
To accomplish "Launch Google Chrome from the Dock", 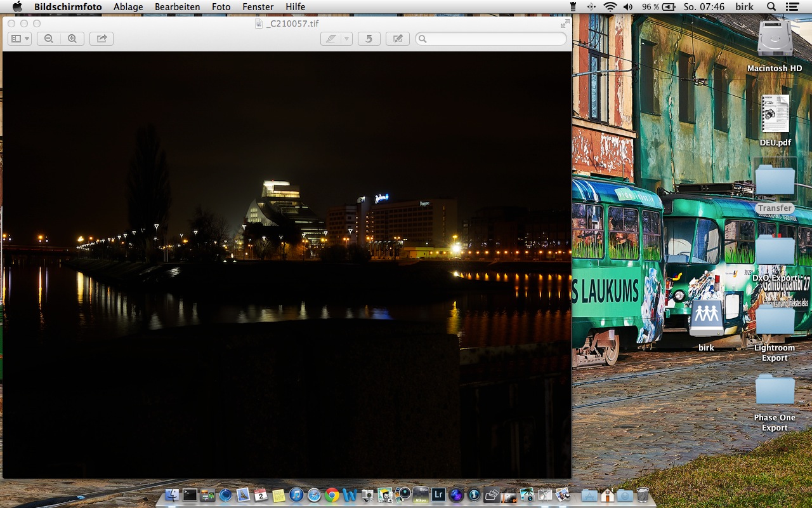I will tap(332, 495).
